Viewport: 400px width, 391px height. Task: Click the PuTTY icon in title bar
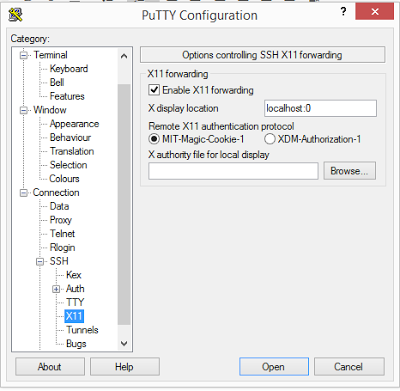click(15, 15)
